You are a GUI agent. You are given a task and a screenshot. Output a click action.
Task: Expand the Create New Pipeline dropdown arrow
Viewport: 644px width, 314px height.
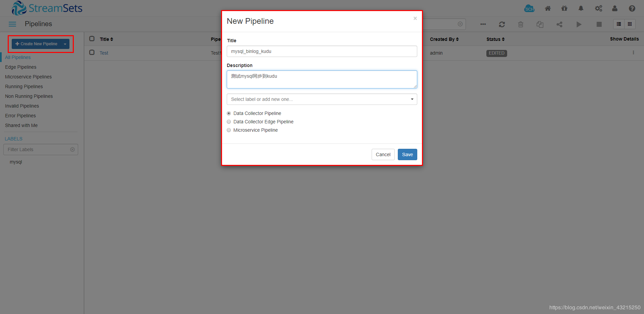(65, 44)
